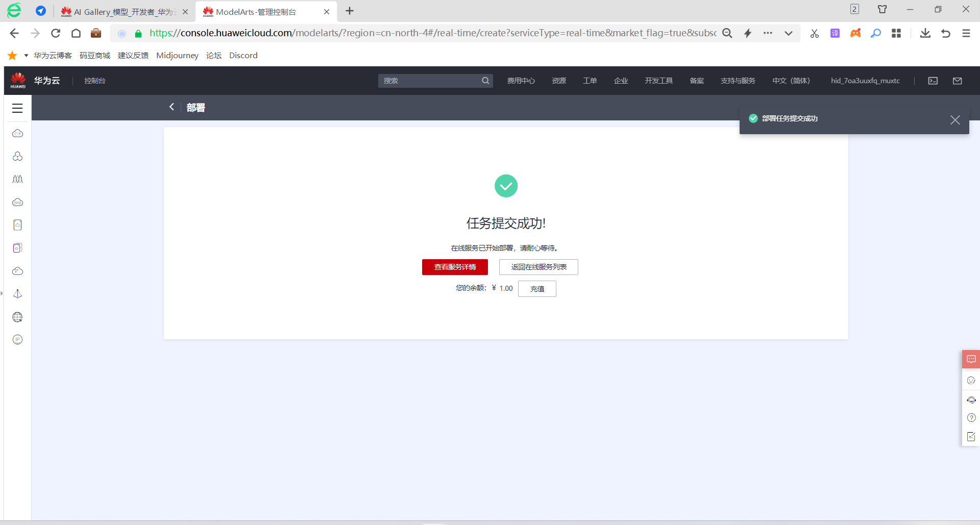Open the Discord bookmark
The image size is (980, 525).
[x=243, y=55]
